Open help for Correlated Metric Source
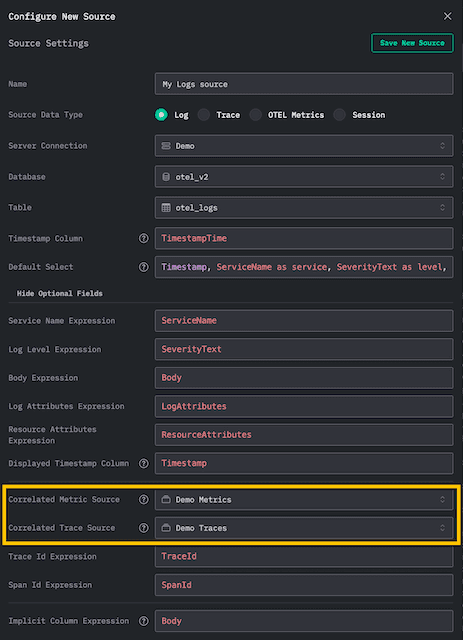Viewport: 463px width, 640px height. 143,499
